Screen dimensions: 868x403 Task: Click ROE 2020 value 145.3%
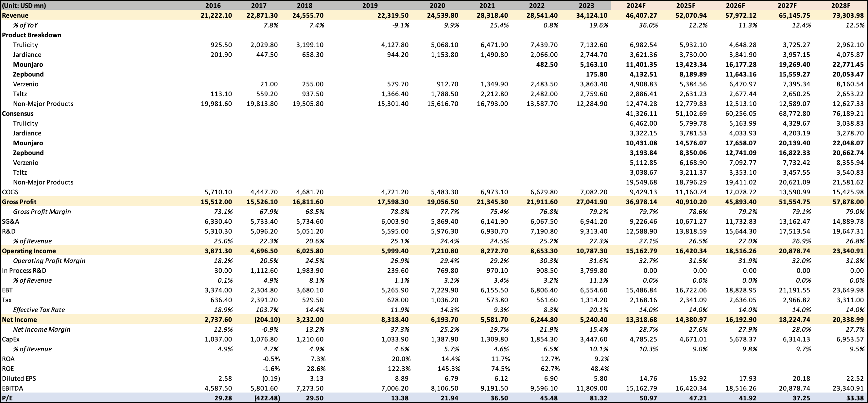click(449, 368)
